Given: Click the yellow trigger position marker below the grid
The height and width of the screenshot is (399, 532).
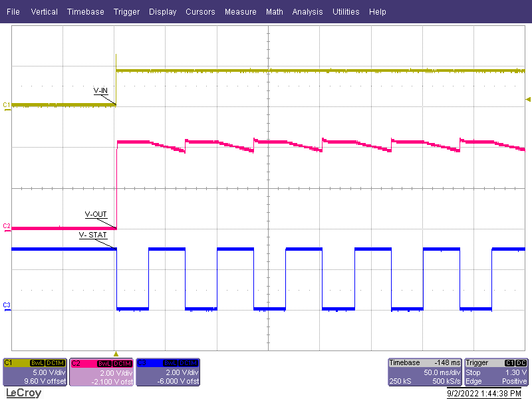Looking at the screenshot, I should pyautogui.click(x=116, y=355).
